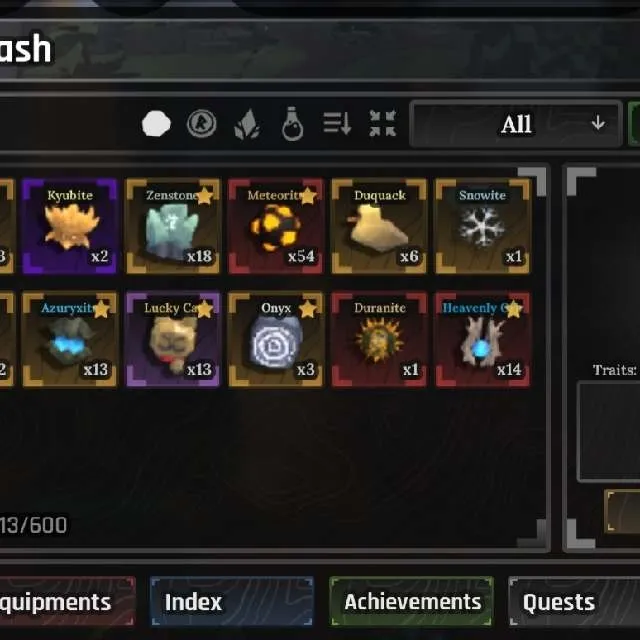The height and width of the screenshot is (640, 640).
Task: Toggle favorite star on Onyx
Action: [x=308, y=309]
